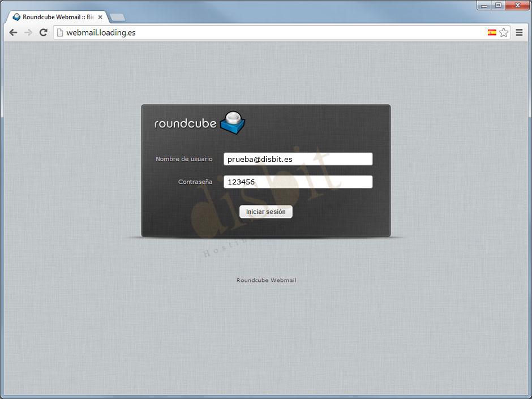Click the page document icon in the address bar
This screenshot has width=532, height=399.
tap(60, 32)
